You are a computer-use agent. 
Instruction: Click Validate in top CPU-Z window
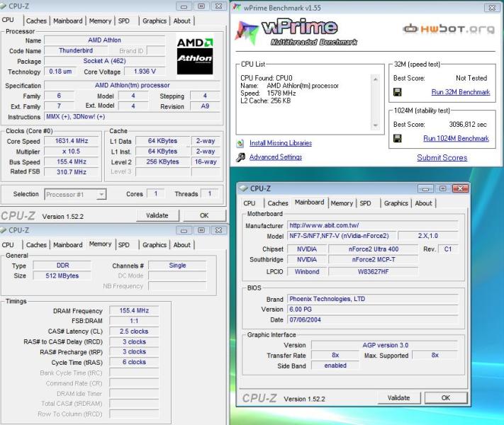point(157,215)
